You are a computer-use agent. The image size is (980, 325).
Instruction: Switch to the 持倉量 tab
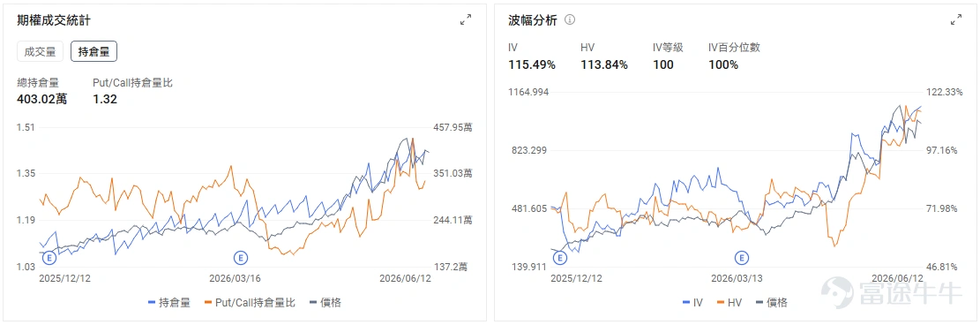pyautogui.click(x=94, y=52)
